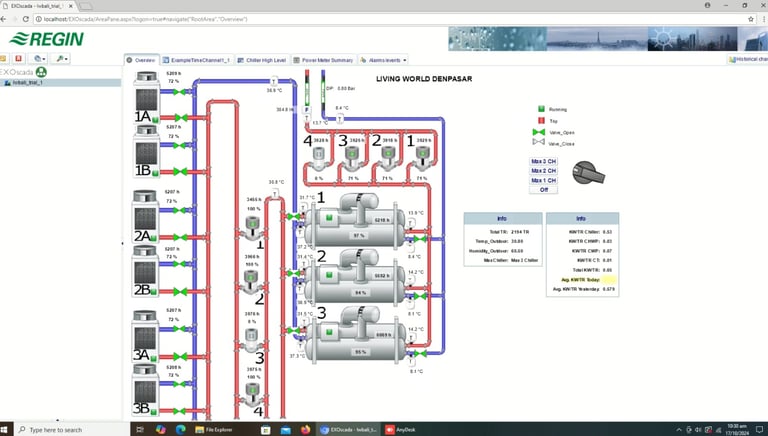768x436 pixels.
Task: Select the Max 2 CH button
Action: (x=543, y=170)
